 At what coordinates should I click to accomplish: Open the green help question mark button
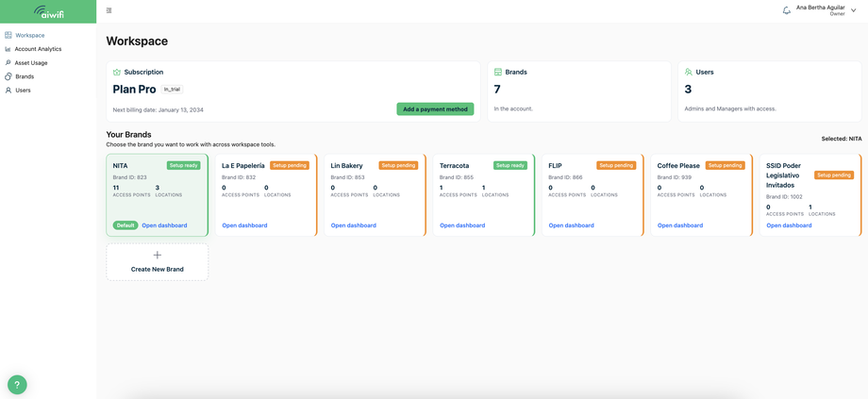coord(17,384)
